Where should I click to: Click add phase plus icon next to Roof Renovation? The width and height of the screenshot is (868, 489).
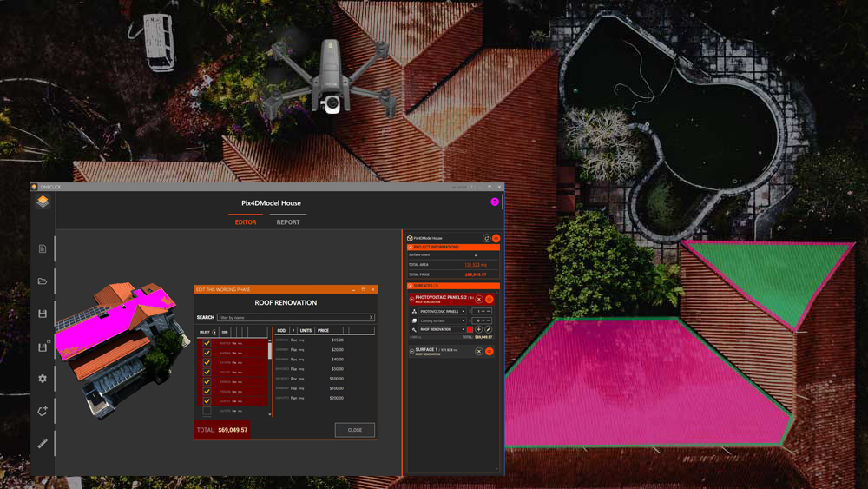pyautogui.click(x=479, y=329)
